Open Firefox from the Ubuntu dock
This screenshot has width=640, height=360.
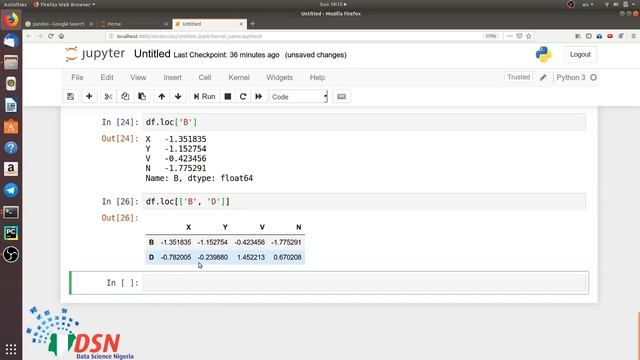point(11,20)
